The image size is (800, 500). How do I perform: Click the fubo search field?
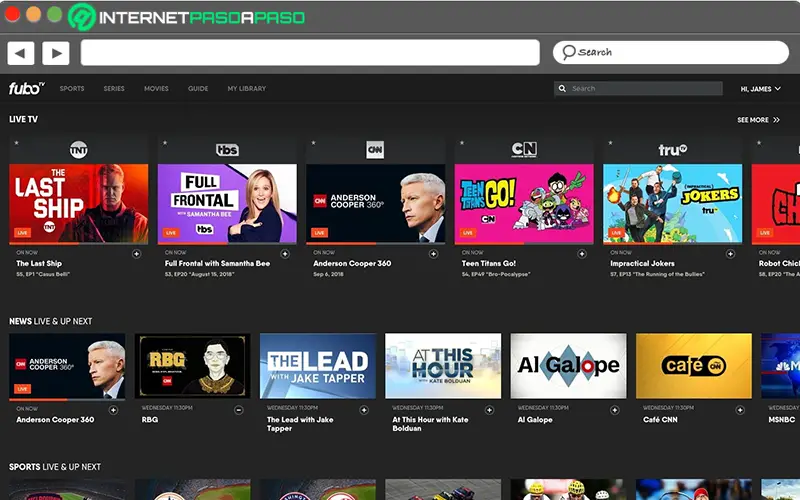click(x=638, y=88)
